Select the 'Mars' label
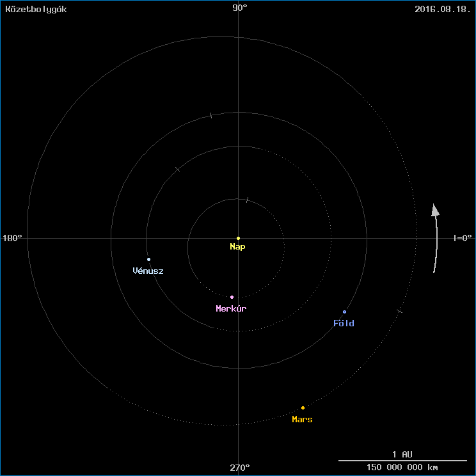The image size is (476, 476). coord(302,419)
